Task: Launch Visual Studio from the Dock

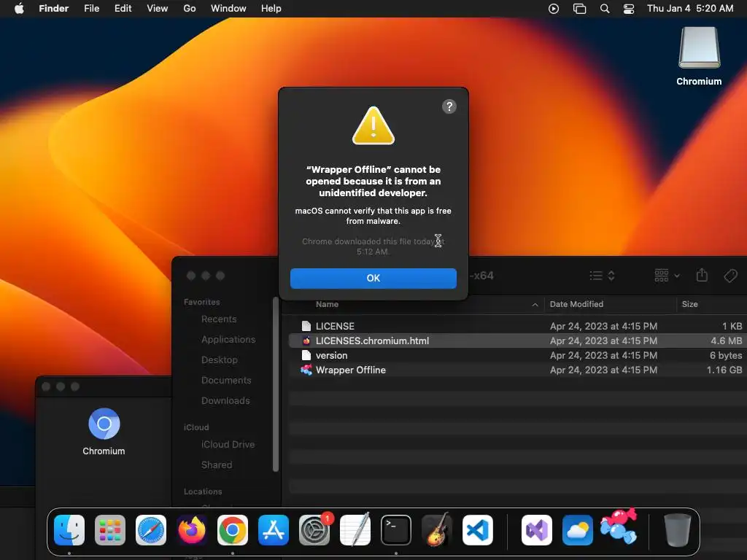Action: (x=537, y=530)
